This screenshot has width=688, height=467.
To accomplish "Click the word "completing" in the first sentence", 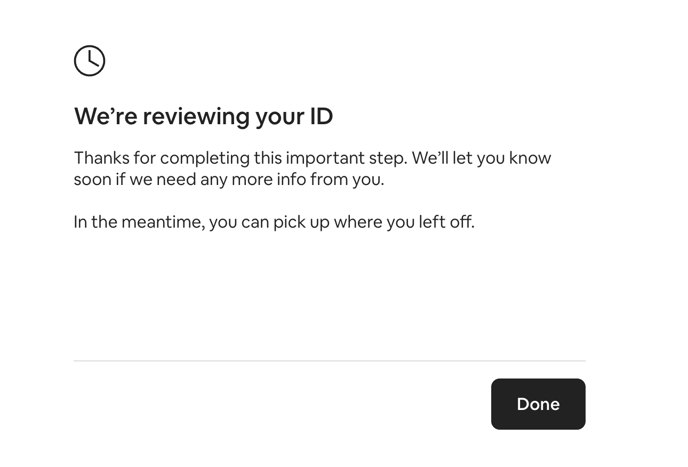I will (x=204, y=158).
